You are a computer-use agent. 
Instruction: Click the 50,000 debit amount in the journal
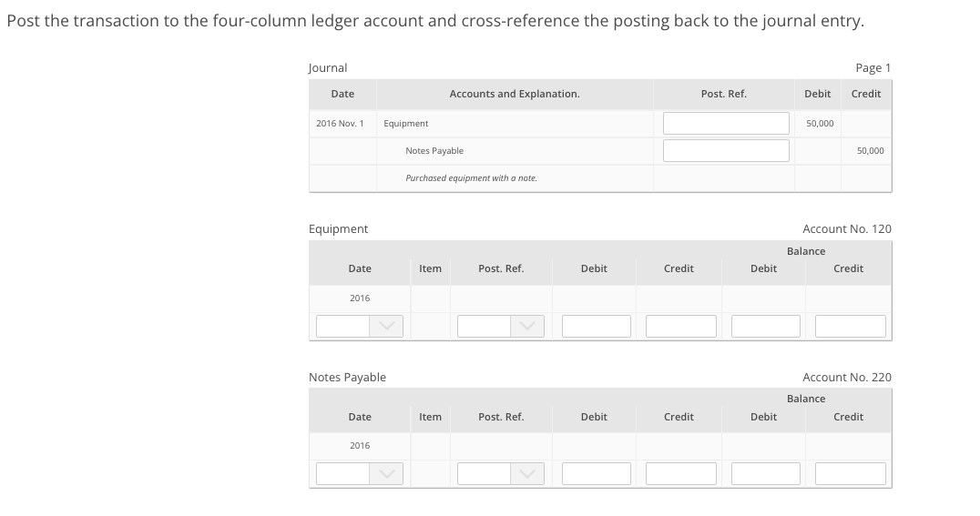[820, 124]
